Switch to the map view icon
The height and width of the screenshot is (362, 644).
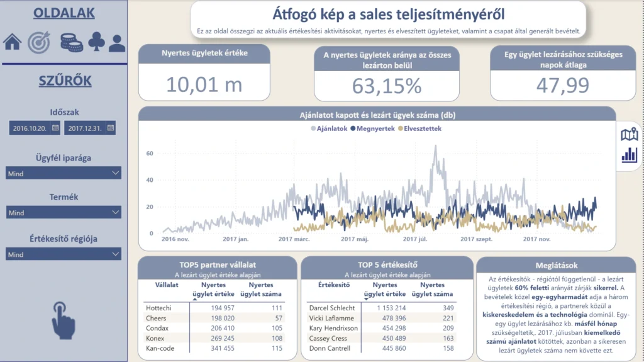(629, 134)
